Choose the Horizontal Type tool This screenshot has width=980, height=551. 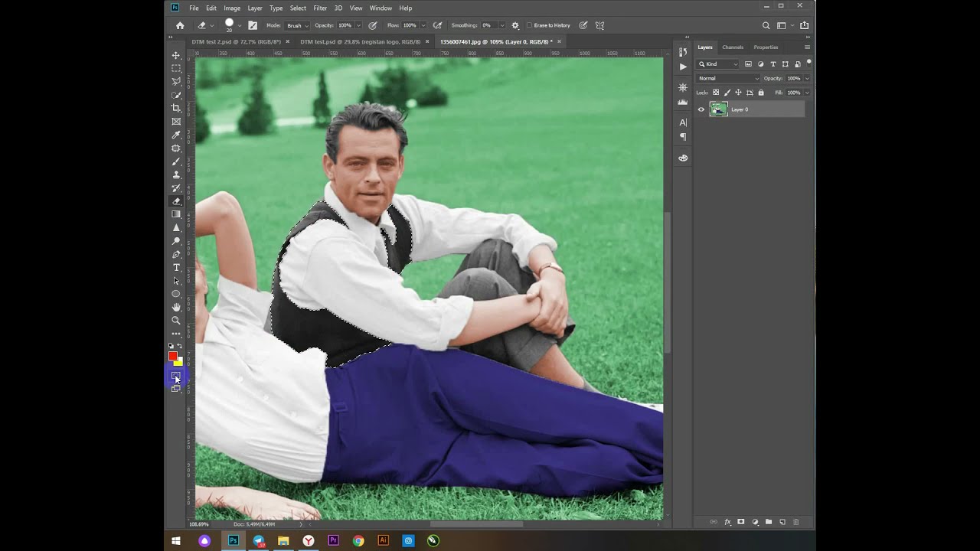(x=176, y=267)
